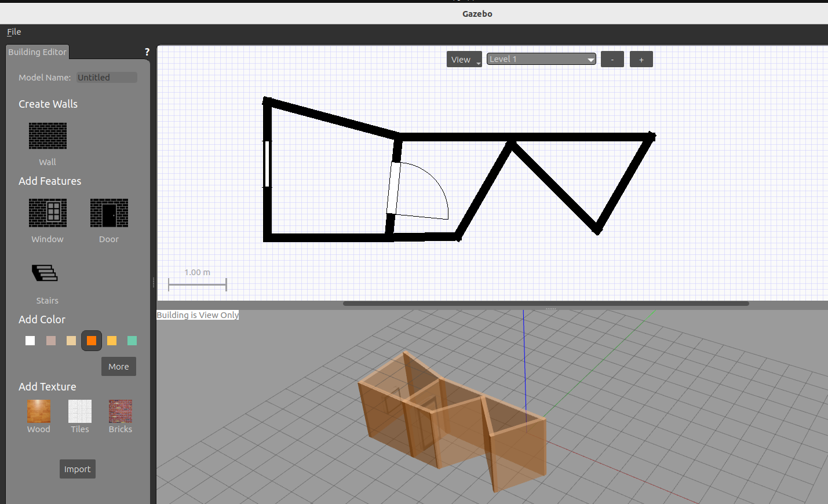Click the 'Building is View Only' label
Screen dimensions: 828x504
point(198,315)
